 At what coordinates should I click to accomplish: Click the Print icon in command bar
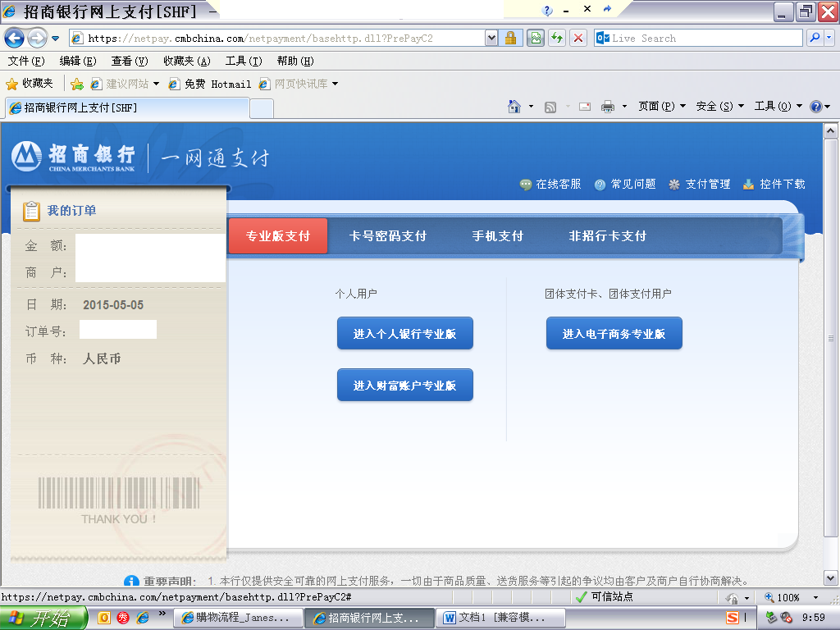pos(608,107)
